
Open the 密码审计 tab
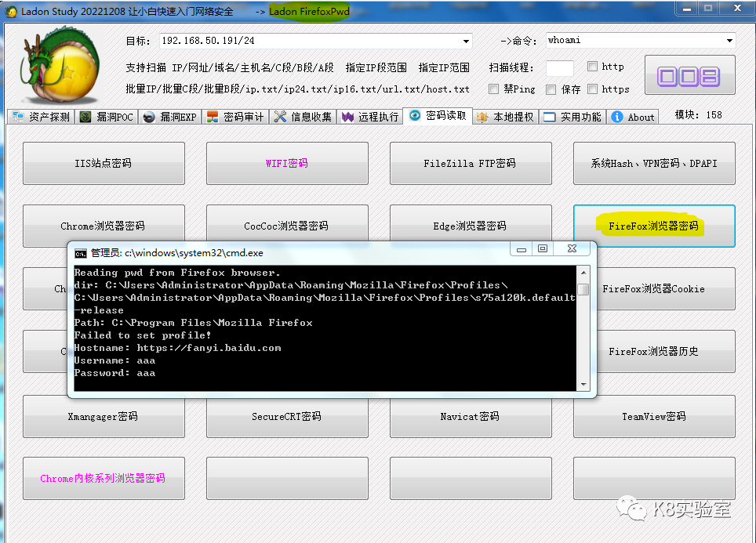pos(235,117)
